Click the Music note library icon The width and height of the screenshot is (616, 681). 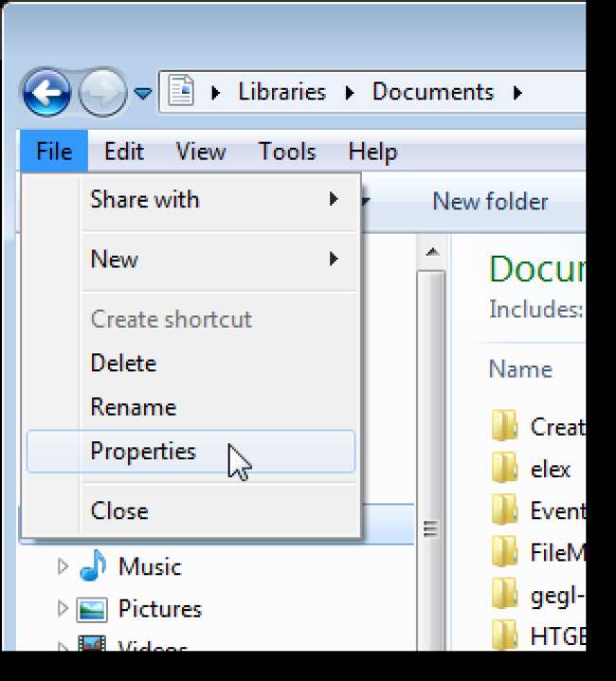93,565
